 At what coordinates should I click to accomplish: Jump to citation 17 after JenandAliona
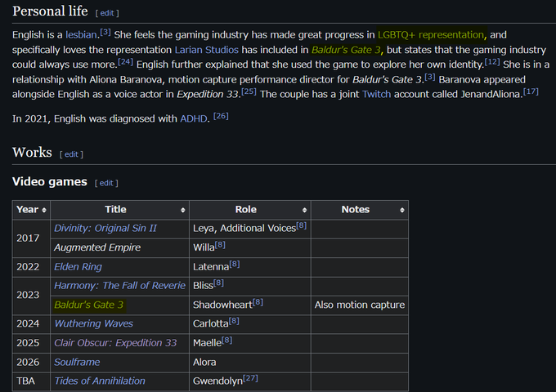pos(531,91)
